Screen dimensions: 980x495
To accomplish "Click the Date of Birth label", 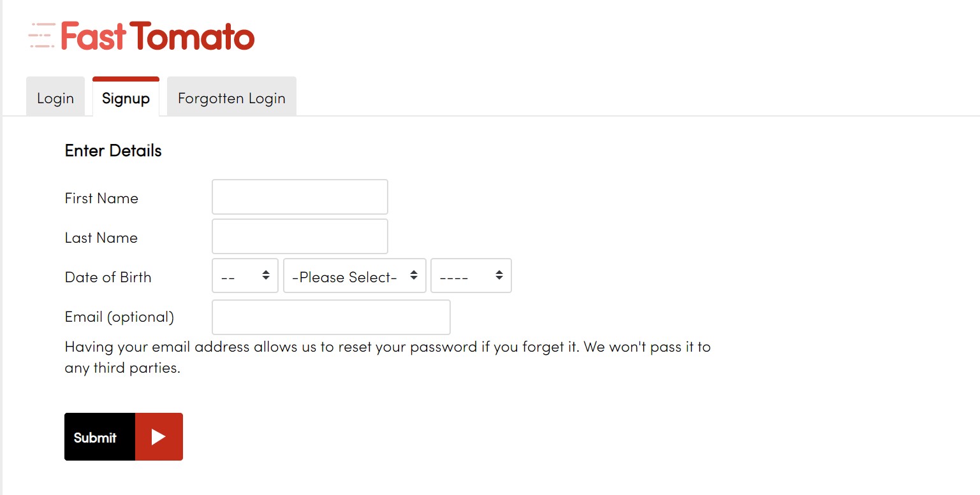I will coord(108,277).
